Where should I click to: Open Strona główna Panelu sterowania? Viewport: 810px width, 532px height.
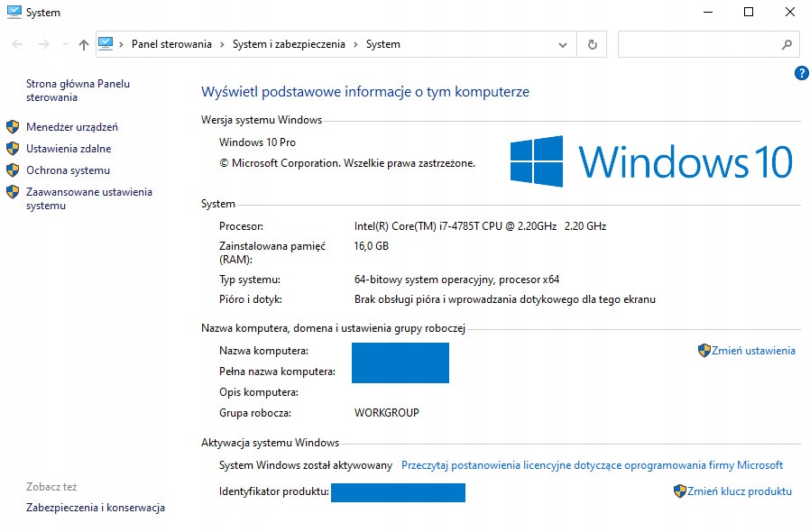pos(78,90)
